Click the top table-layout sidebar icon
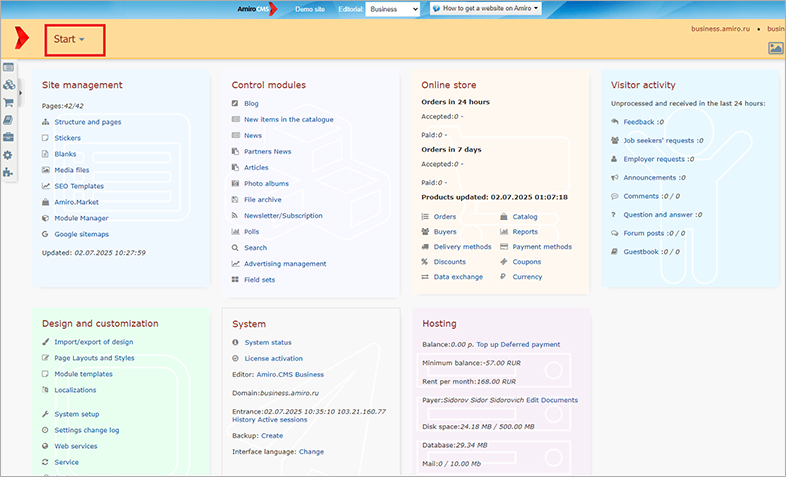 coord(9,67)
